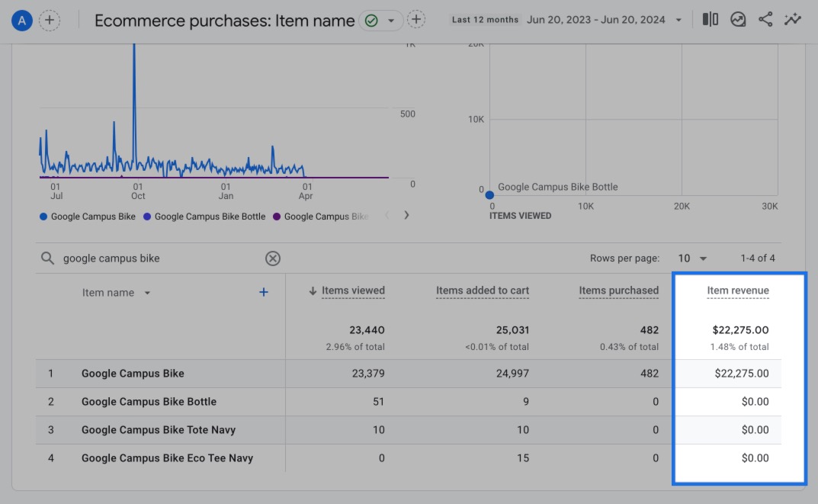The width and height of the screenshot is (818, 504).
Task: Select the Google Campus Bike row name
Action: pos(133,374)
